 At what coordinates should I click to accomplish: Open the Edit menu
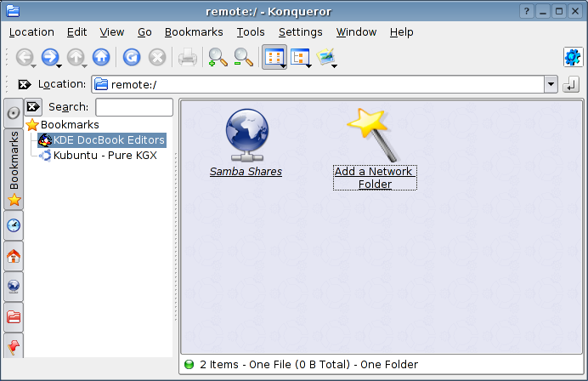[76, 32]
